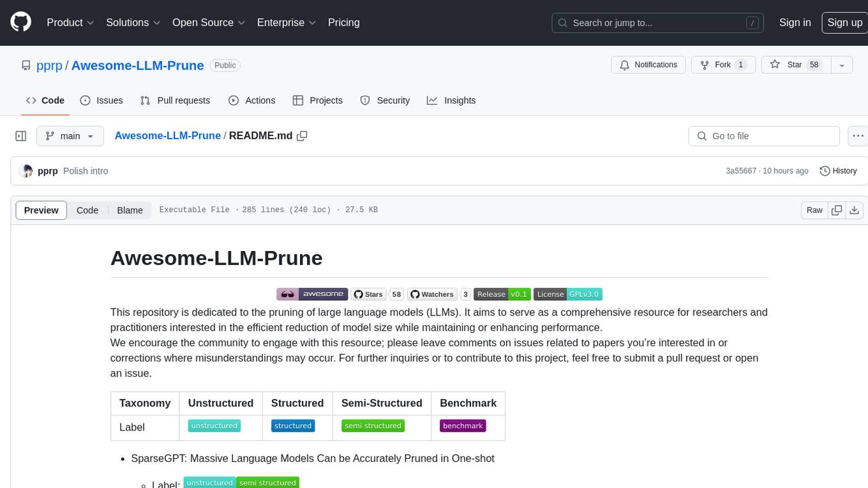The height and width of the screenshot is (488, 868).
Task: Open the more file actions menu
Action: pyautogui.click(x=858, y=136)
